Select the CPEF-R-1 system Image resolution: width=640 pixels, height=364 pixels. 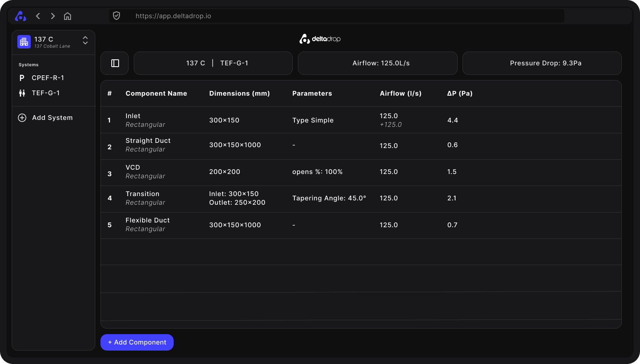point(48,78)
